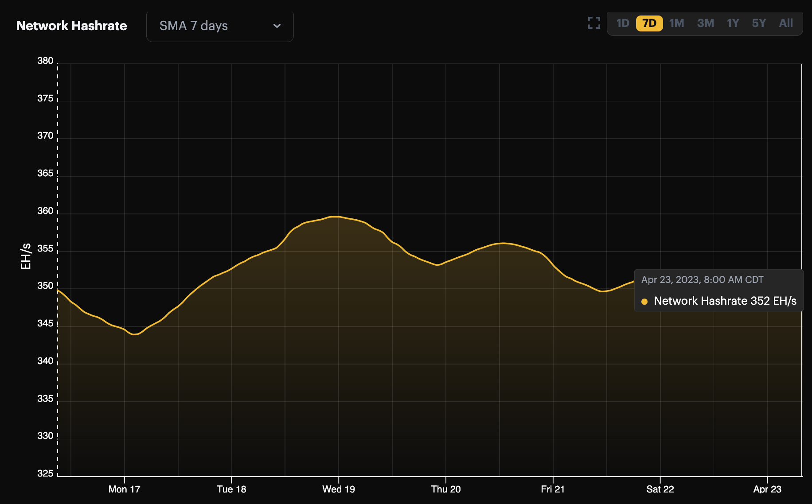Select the 1D time range
The width and height of the screenshot is (812, 504).
click(x=622, y=23)
